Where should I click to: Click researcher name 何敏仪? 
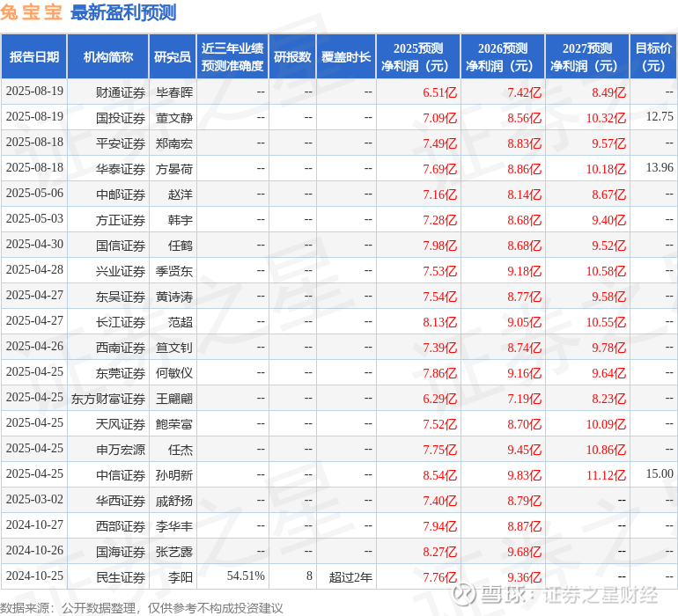[174, 373]
